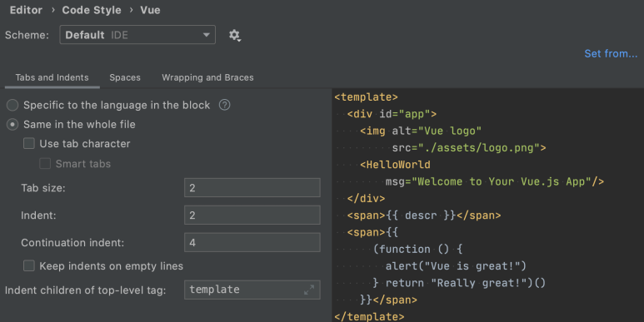Image resolution: width=644 pixels, height=322 pixels.
Task: Select the Tabs and Indents tab
Action: click(52, 77)
